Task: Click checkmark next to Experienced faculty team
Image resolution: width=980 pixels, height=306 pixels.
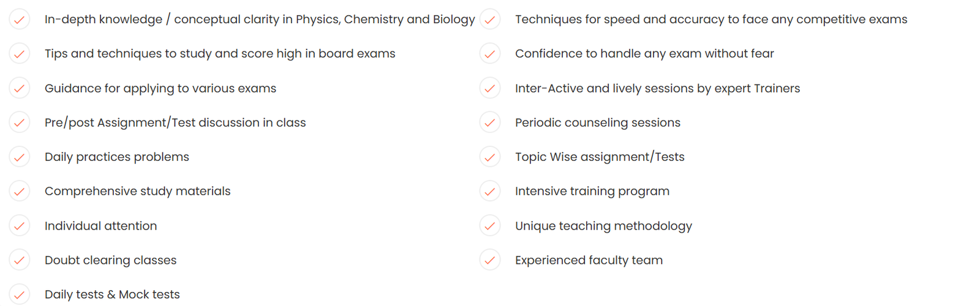Action: click(490, 260)
